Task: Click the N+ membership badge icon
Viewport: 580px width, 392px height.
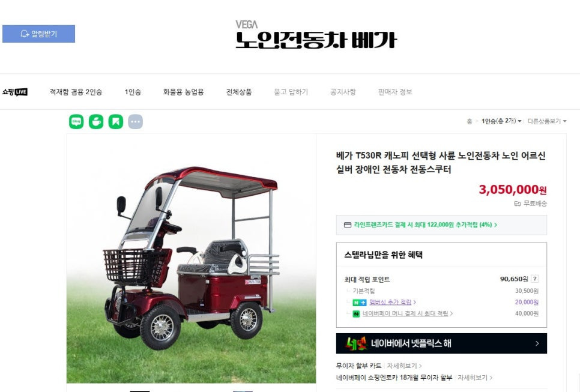Action: (x=359, y=303)
